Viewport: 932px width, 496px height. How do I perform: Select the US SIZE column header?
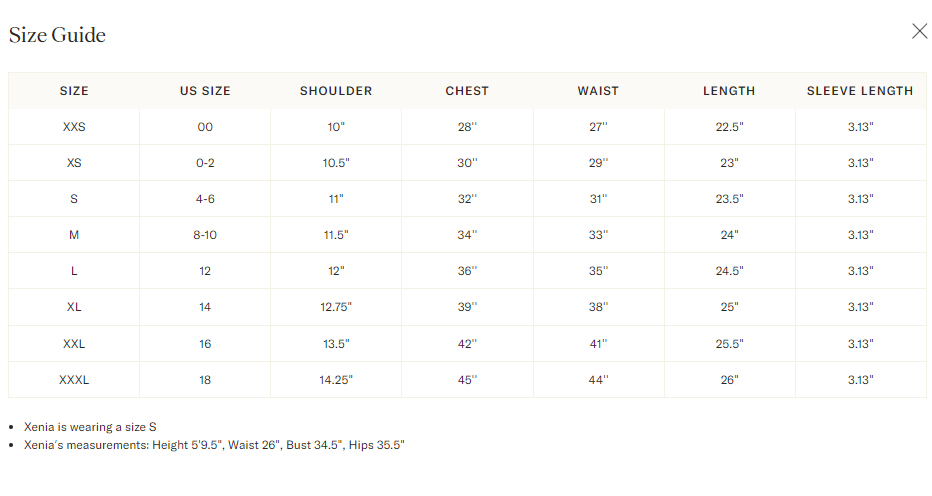point(205,91)
